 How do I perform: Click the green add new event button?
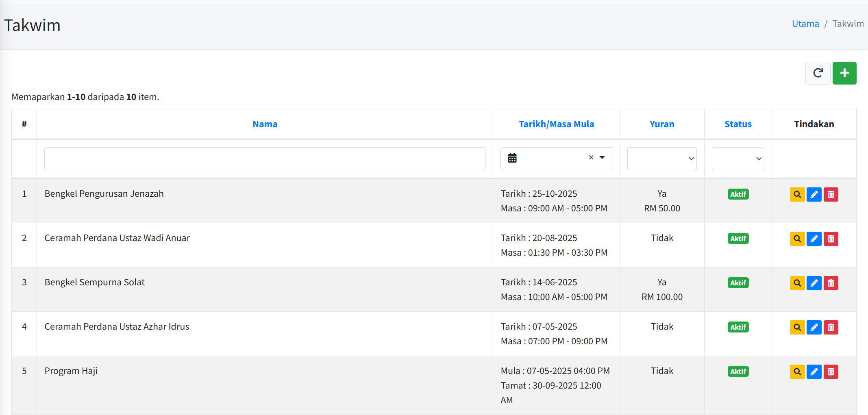tap(844, 73)
